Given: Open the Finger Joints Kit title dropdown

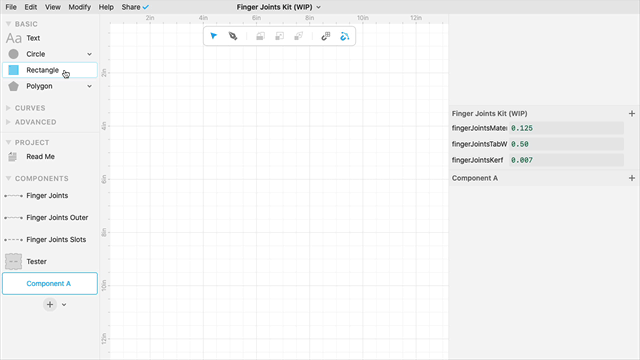Looking at the screenshot, I should point(319,7).
